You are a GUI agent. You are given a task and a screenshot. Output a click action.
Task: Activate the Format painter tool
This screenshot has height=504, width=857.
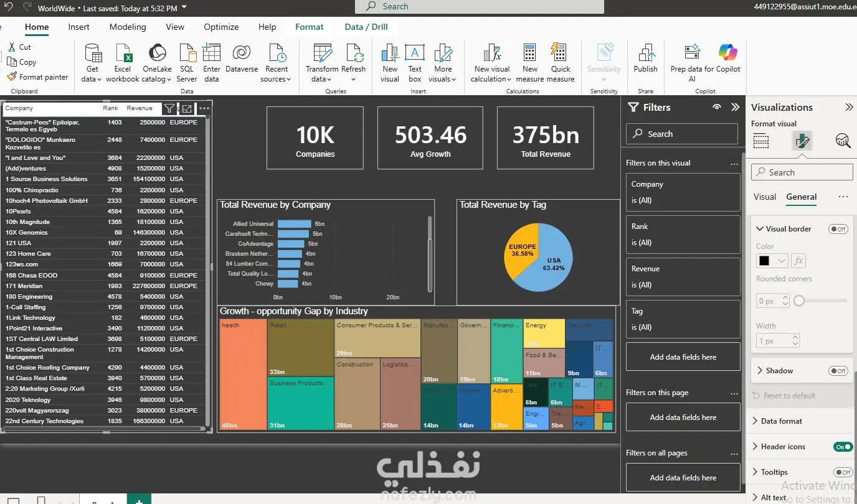37,77
